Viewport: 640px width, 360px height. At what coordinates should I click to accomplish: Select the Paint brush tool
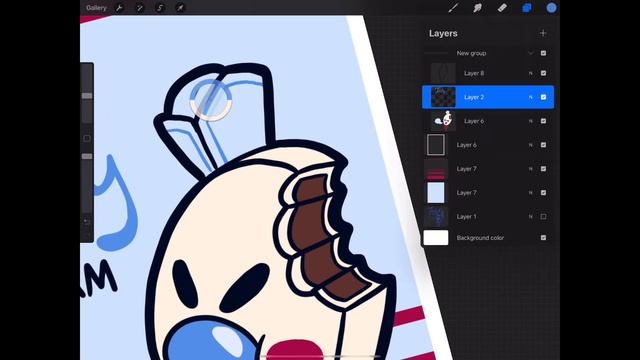453,8
